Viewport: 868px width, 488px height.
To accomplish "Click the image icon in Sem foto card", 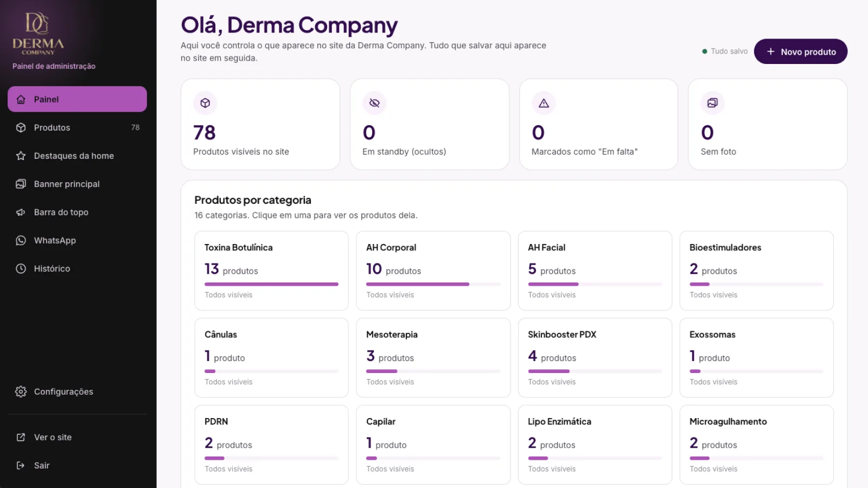I will 712,103.
